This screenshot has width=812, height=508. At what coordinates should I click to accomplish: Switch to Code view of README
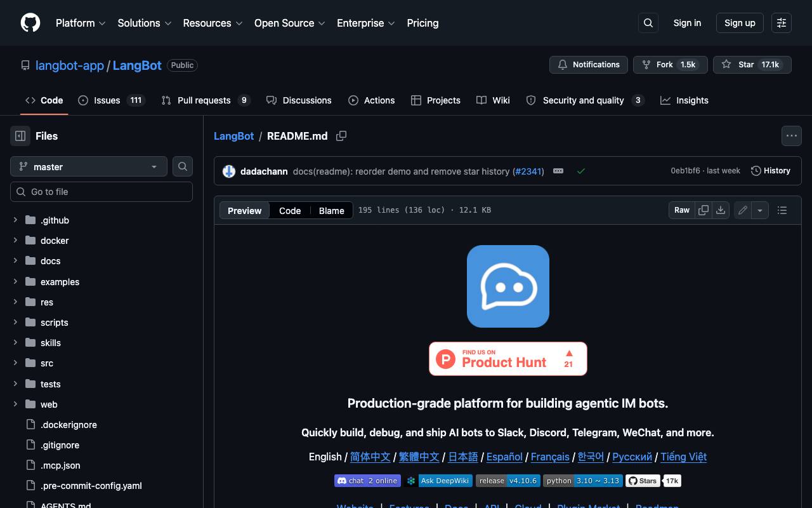[290, 211]
